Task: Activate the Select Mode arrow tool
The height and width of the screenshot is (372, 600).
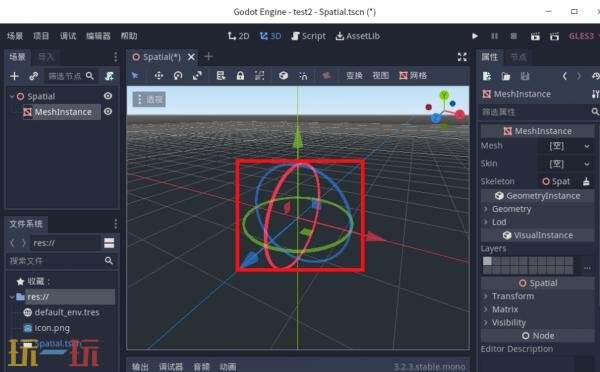Action: pyautogui.click(x=135, y=75)
